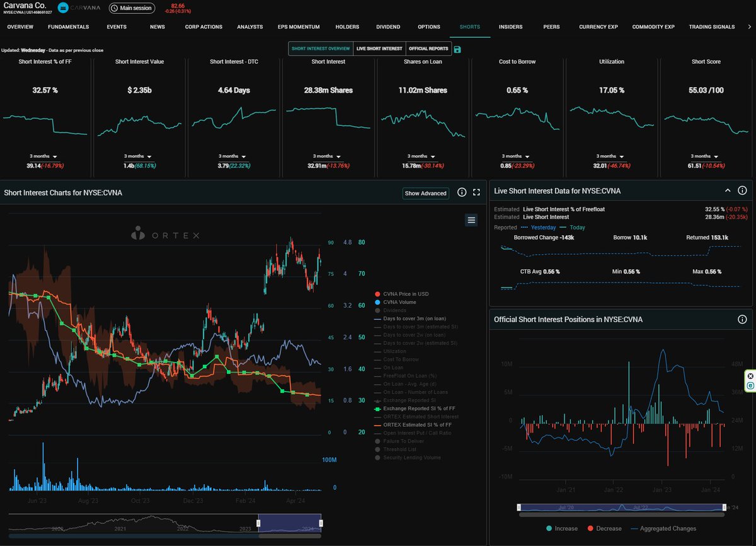Toggle Exchange Reported SI % of FF series
Image resolution: width=756 pixels, height=546 pixels.
[x=414, y=409]
